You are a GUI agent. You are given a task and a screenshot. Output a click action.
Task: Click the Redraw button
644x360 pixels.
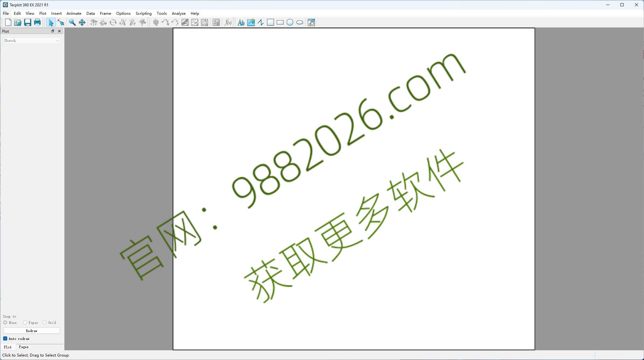(31, 331)
